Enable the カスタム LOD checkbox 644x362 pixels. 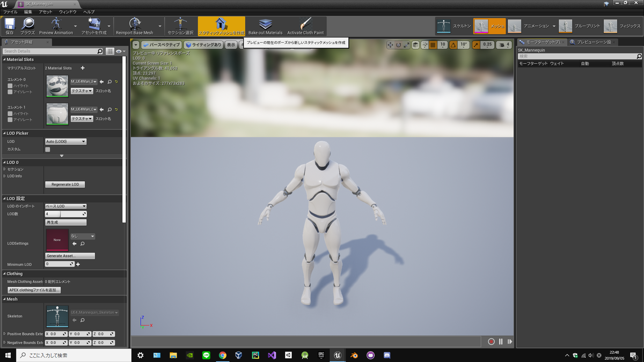point(48,149)
